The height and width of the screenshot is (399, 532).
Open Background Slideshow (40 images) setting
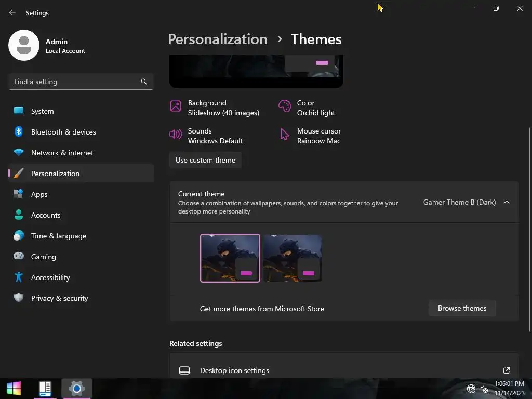215,108
